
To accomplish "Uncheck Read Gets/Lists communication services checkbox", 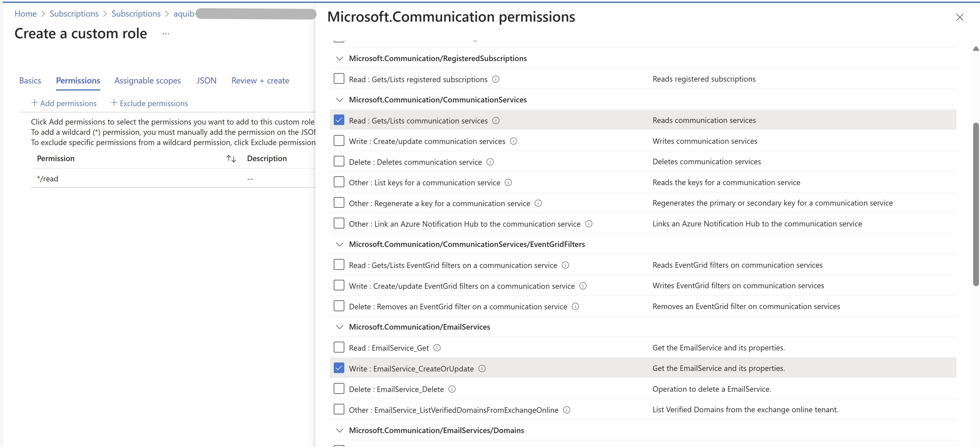I will (x=339, y=120).
